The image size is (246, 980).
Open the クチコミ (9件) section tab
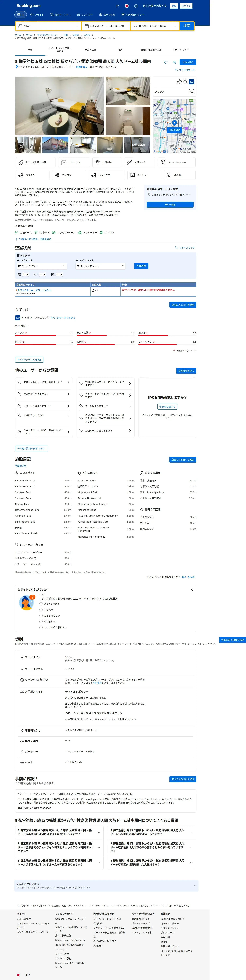[180, 50]
